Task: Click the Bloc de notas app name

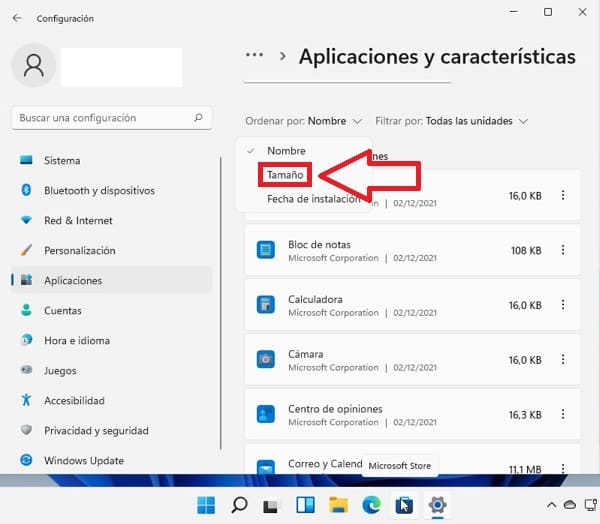Action: 319,244
